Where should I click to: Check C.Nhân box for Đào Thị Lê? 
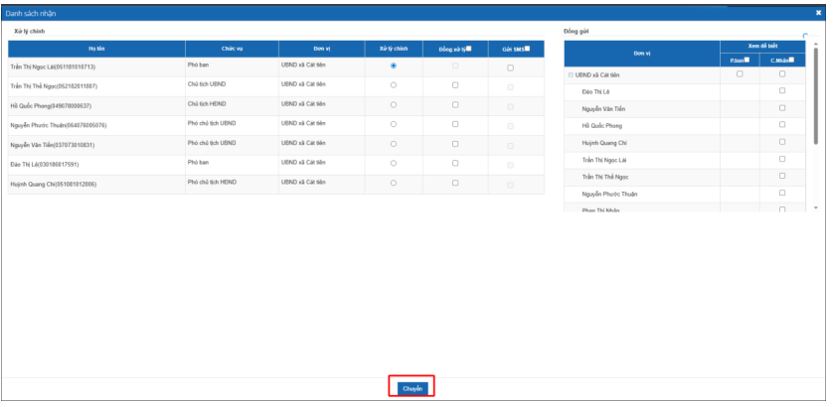(x=783, y=91)
